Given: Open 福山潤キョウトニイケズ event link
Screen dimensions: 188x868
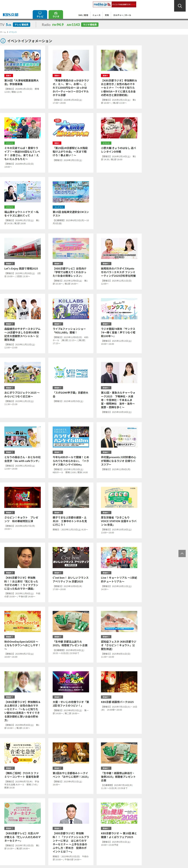Looking at the screenshot, I should pyautogui.click(x=22, y=214).
